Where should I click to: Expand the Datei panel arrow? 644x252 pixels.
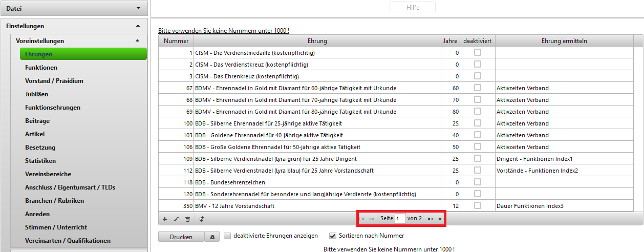(x=138, y=8)
